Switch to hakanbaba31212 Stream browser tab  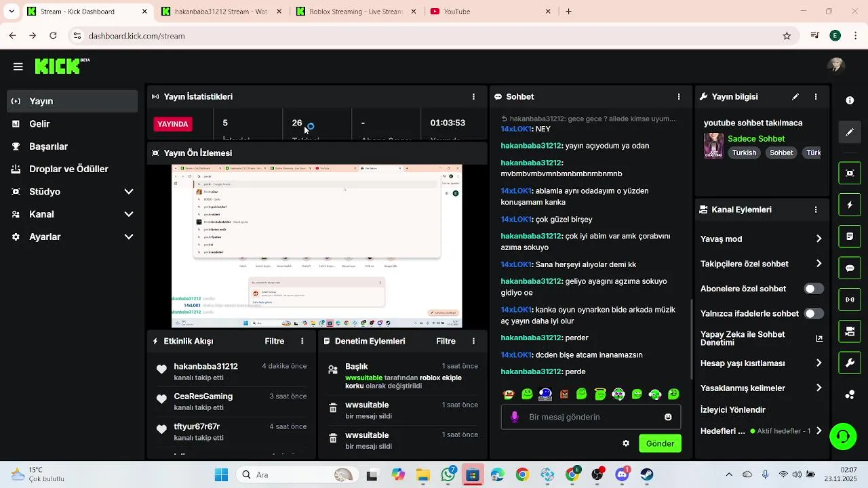(x=220, y=12)
